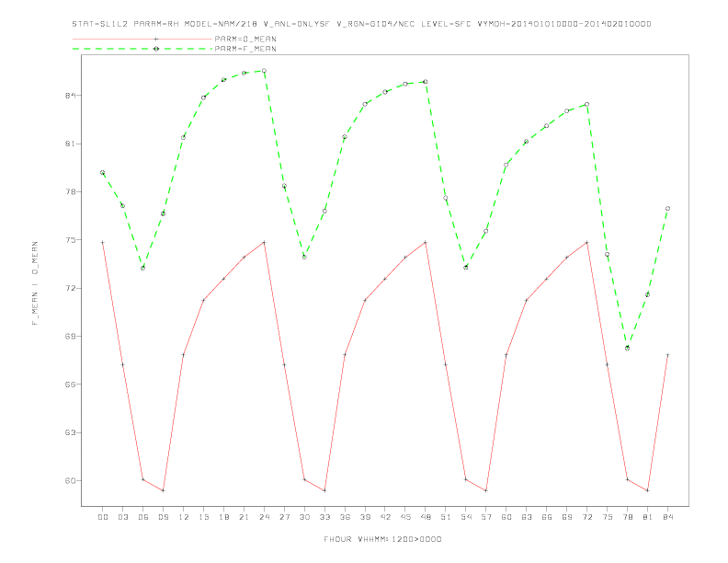Click the x-axis tick label 21
Image resolution: width=728 pixels, height=563 pixels.
tap(244, 517)
